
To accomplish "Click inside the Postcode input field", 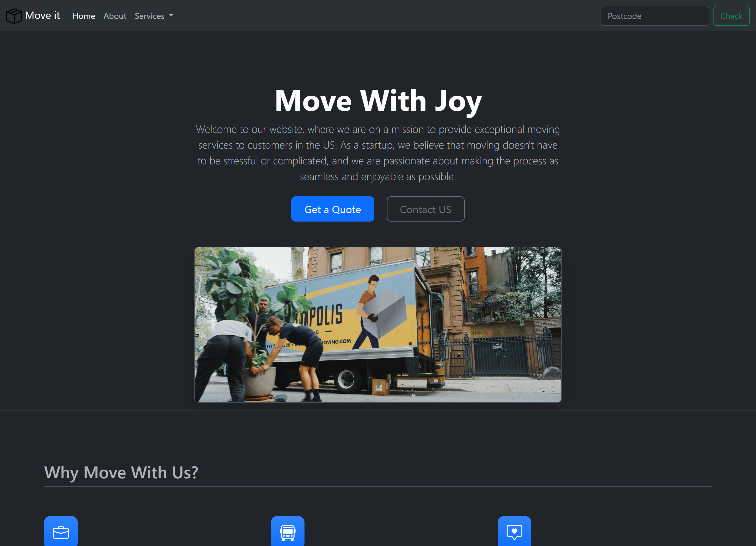I will pyautogui.click(x=654, y=16).
